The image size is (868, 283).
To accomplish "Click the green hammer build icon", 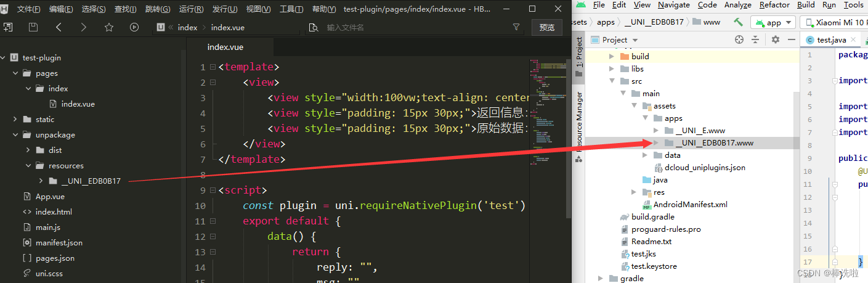I will click(x=738, y=22).
